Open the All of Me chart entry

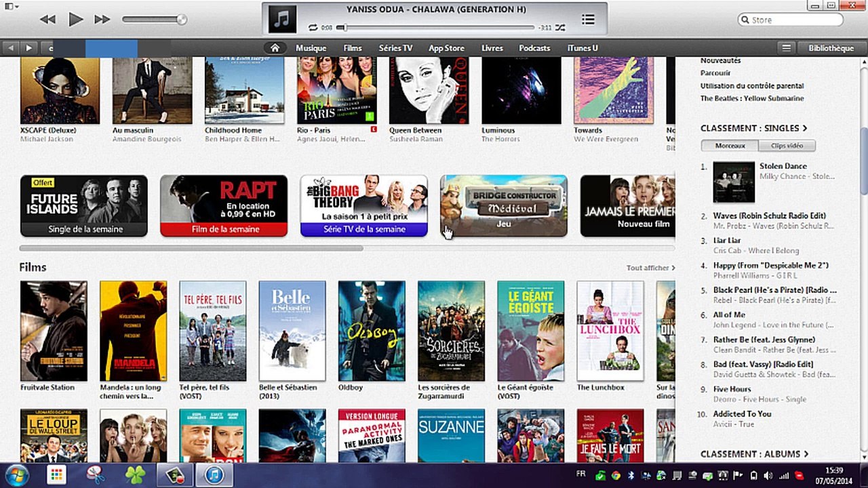[x=729, y=314]
